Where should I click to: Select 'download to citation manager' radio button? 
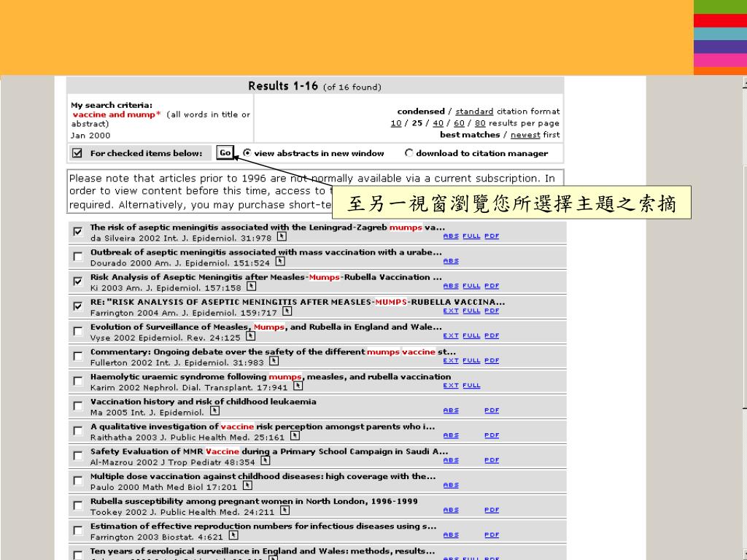(x=409, y=153)
